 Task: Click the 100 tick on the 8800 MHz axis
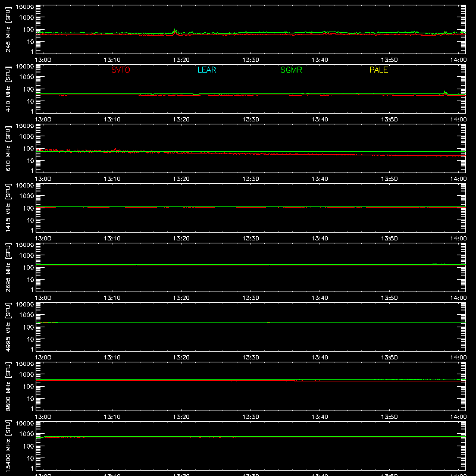[x=29, y=387]
